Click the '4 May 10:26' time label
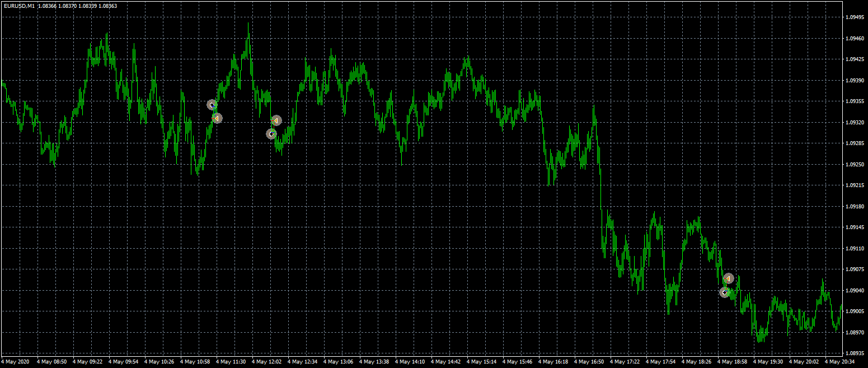 coord(159,362)
